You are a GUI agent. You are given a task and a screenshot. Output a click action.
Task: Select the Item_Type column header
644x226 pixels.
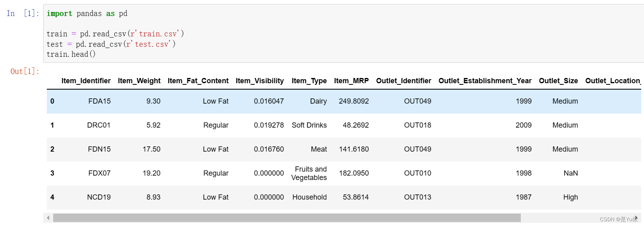(x=309, y=81)
